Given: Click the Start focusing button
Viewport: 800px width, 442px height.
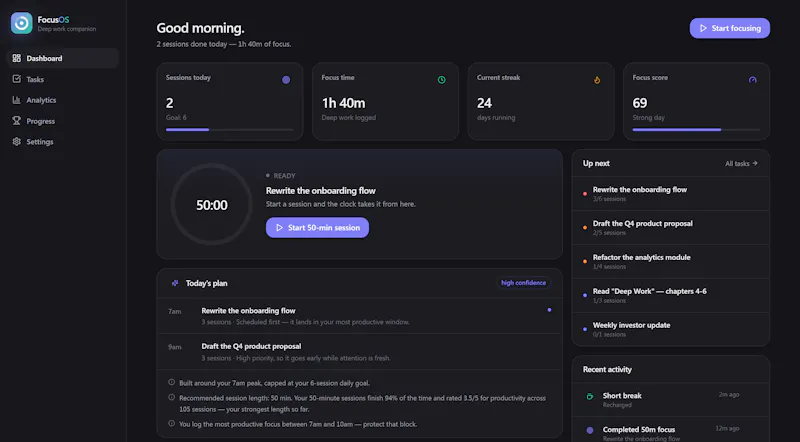Looking at the screenshot, I should (730, 28).
